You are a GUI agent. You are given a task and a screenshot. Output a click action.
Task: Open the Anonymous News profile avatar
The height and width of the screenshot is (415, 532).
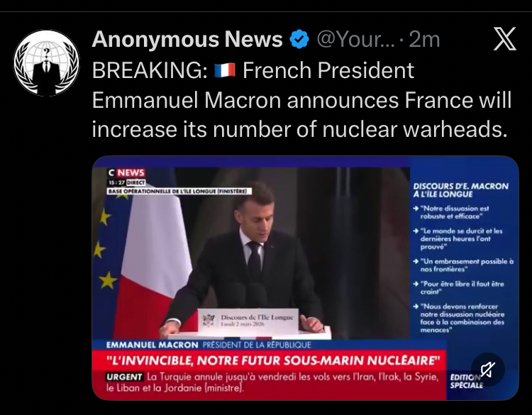pyautogui.click(x=47, y=62)
